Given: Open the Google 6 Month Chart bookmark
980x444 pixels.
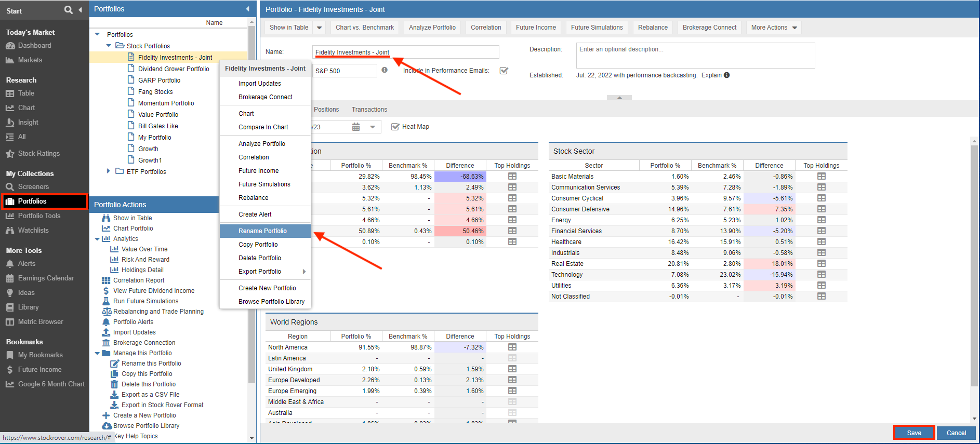Looking at the screenshot, I should pos(51,384).
